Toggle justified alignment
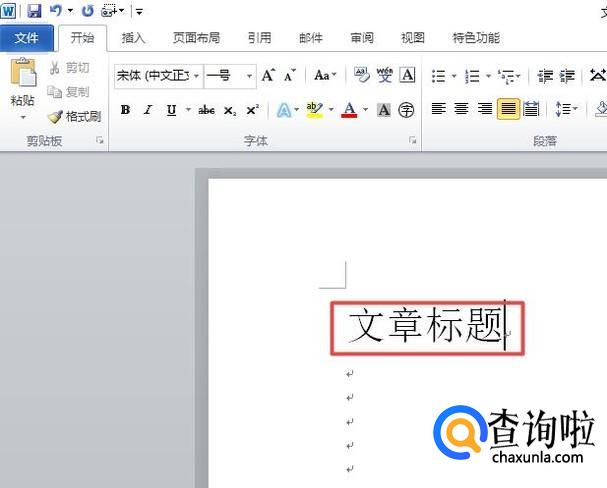 (x=508, y=109)
